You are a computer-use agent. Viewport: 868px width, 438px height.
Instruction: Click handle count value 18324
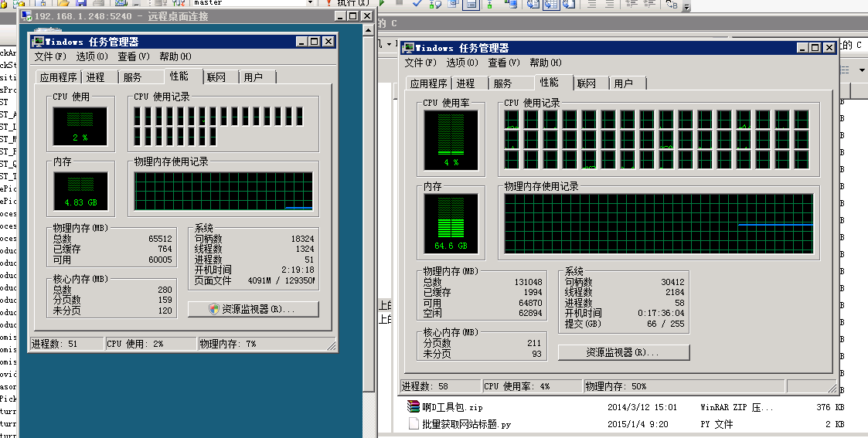(x=303, y=239)
